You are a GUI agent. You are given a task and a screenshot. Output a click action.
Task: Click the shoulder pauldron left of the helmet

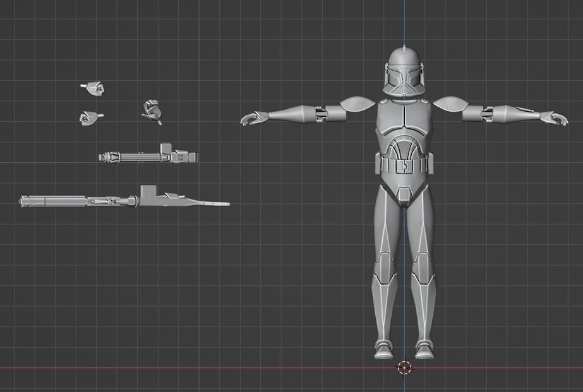(358, 104)
